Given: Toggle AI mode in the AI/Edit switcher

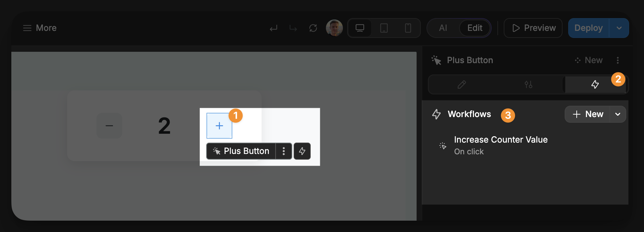Looking at the screenshot, I should tap(442, 28).
